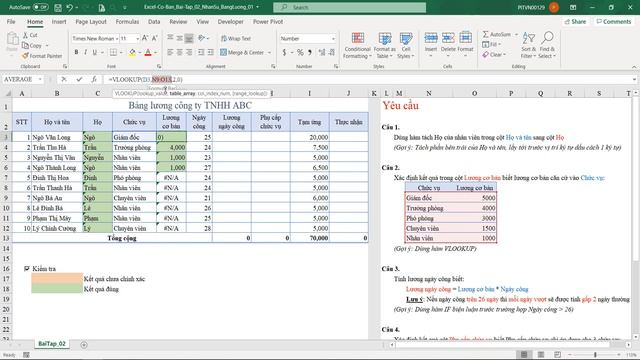This screenshot has width=640, height=360.
Task: Open the Number format dropdown
Action: [333, 38]
